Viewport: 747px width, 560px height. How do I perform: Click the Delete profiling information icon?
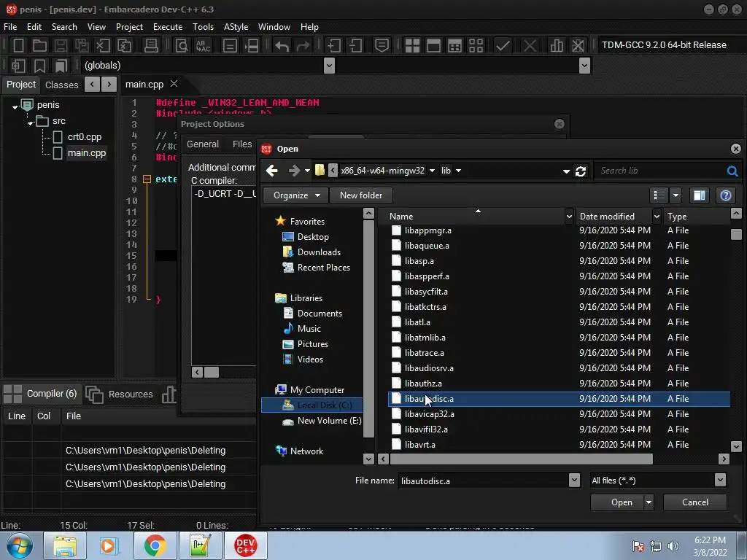click(578, 46)
